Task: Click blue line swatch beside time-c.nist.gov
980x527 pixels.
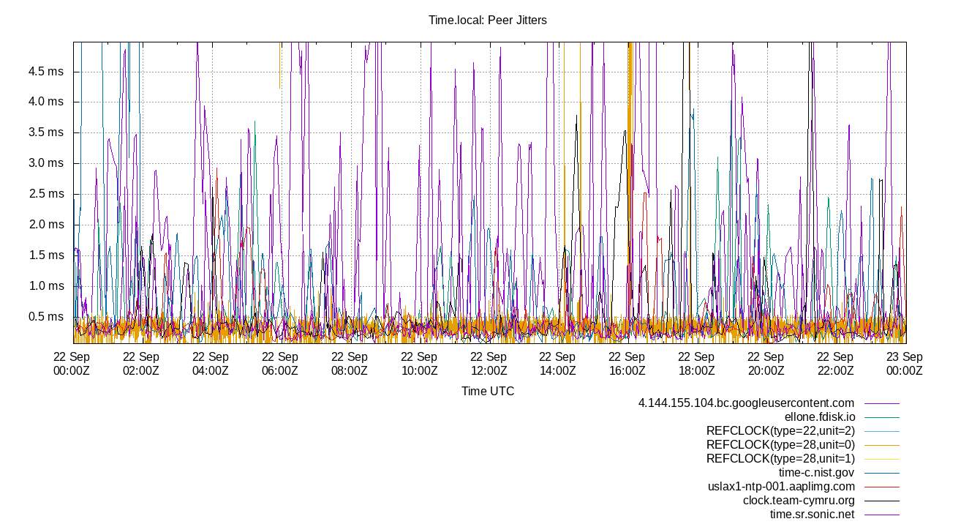Action: [x=881, y=473]
